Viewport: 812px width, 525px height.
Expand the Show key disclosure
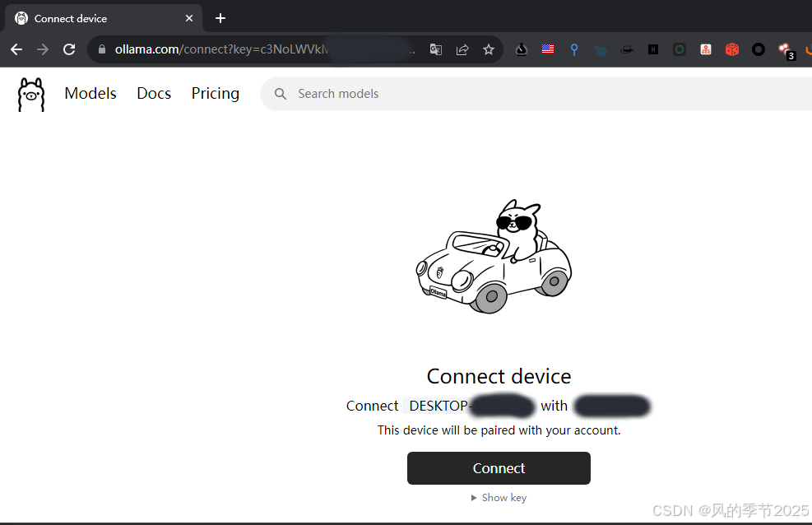click(x=499, y=498)
